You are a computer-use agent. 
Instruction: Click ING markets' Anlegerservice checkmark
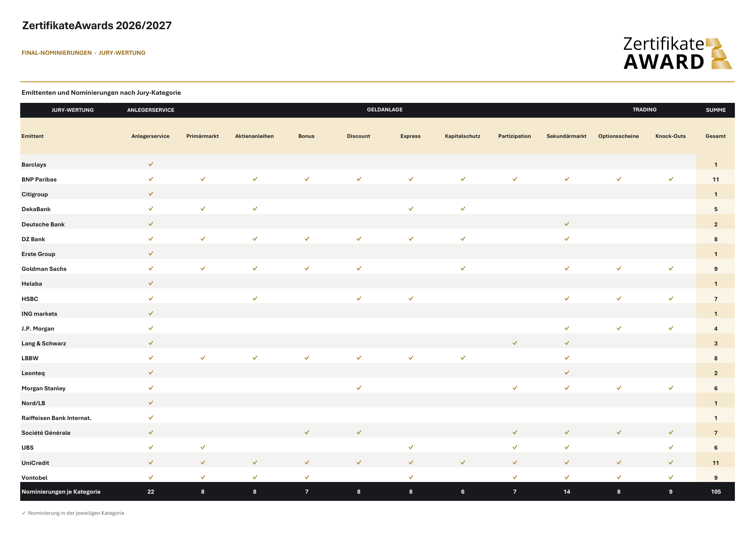click(x=151, y=314)
